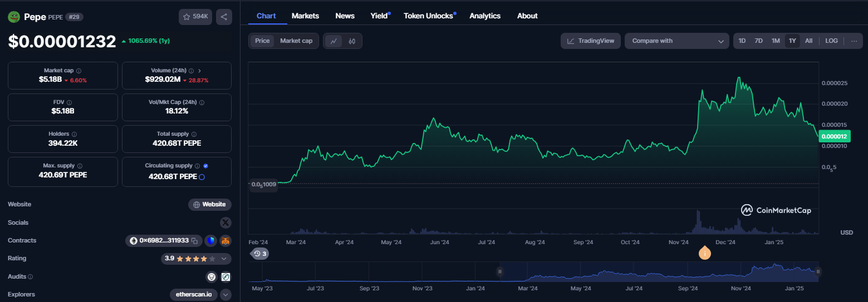Click Holders info icon
Viewport: 868px width, 302px height.
click(74, 135)
